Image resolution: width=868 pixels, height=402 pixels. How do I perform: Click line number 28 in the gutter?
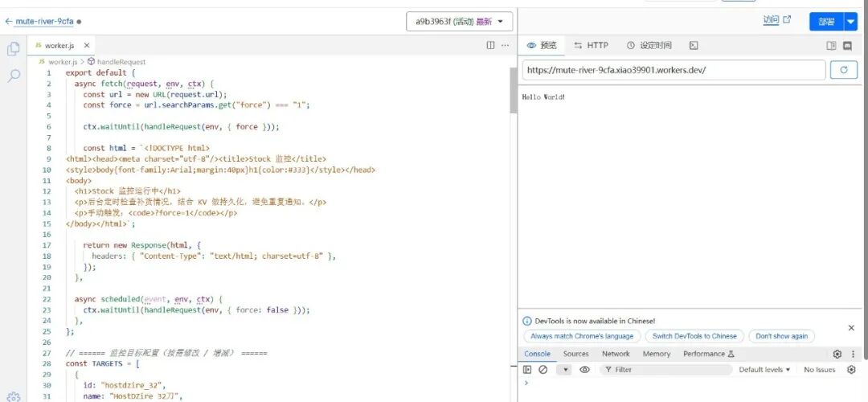(x=47, y=363)
